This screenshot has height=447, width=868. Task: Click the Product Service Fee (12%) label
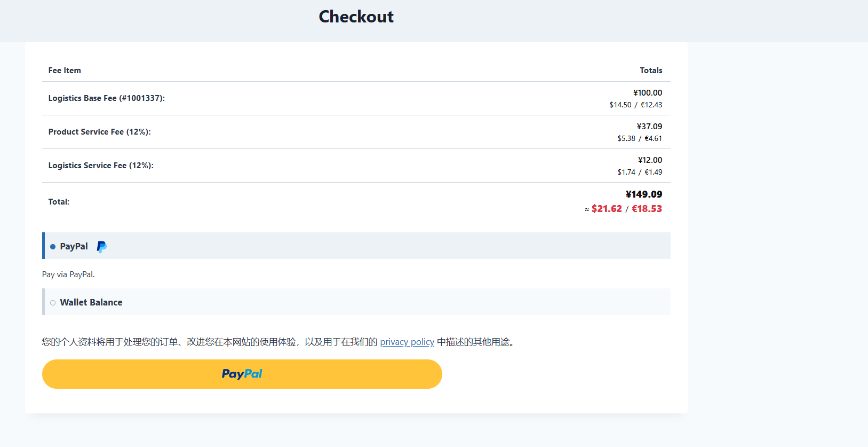100,132
